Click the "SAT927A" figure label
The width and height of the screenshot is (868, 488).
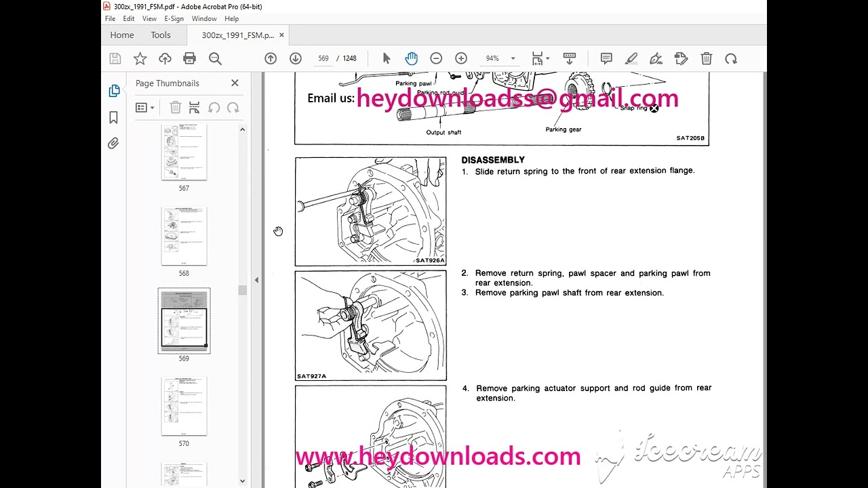(311, 376)
